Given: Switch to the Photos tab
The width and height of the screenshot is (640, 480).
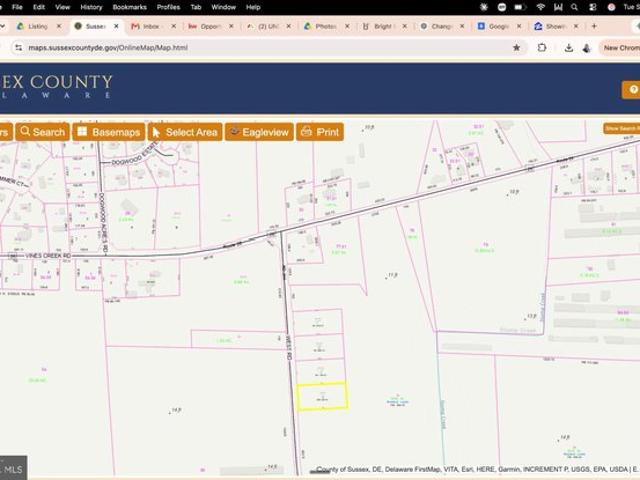Looking at the screenshot, I should tap(326, 26).
